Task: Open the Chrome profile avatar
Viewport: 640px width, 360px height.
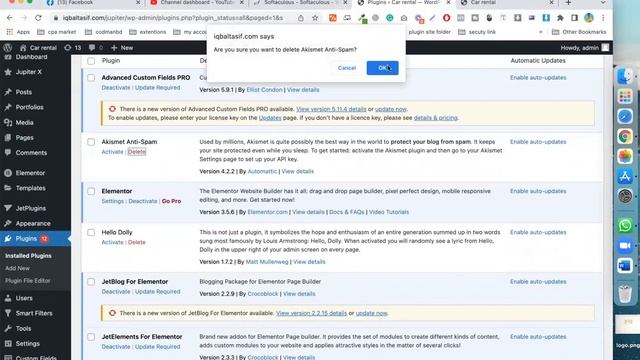Action: [589, 18]
